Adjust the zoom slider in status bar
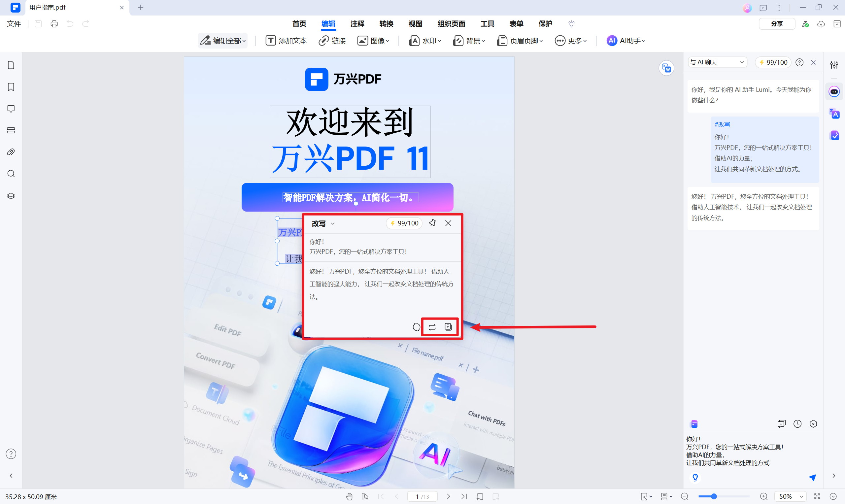The height and width of the screenshot is (504, 845). 714,496
